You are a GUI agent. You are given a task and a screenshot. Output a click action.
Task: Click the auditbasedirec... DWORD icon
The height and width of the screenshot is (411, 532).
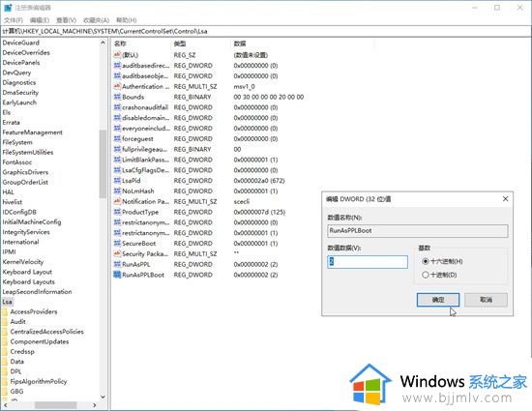point(117,65)
